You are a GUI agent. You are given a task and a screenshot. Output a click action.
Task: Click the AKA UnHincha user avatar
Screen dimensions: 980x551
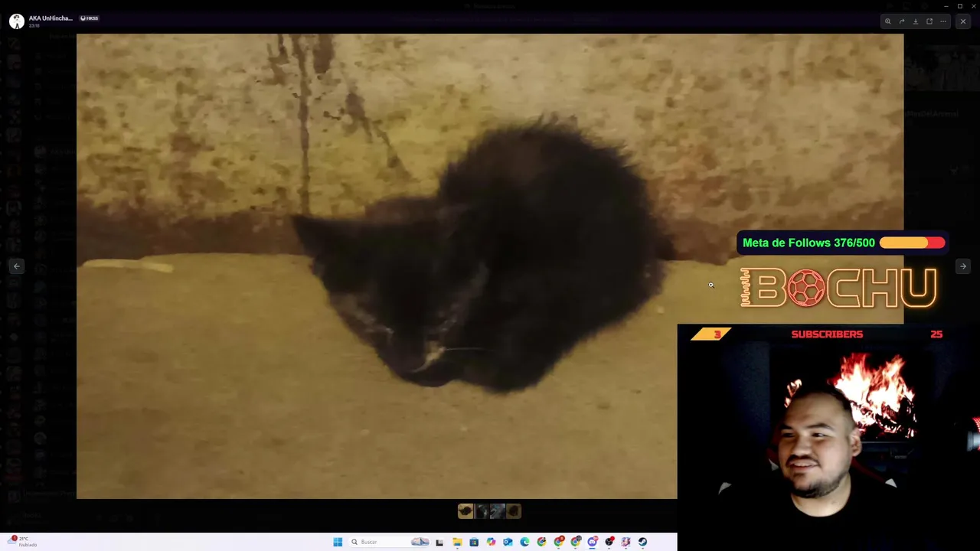coord(16,21)
